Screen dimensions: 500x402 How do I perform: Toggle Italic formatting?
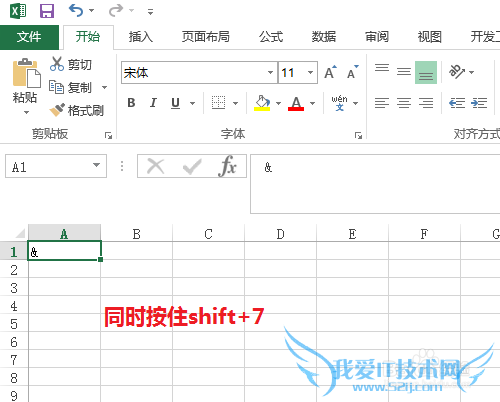point(153,103)
